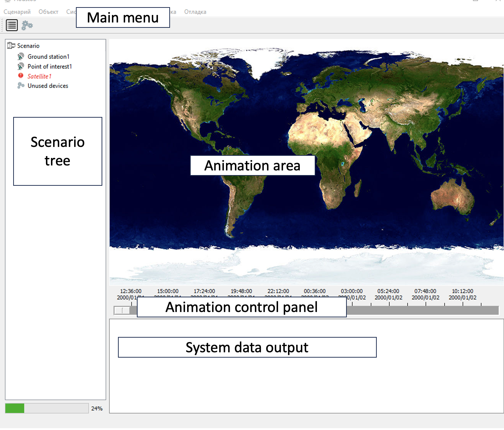Click the 05:24:00 timeline tick label
This screenshot has height=430, width=504.
tap(388, 291)
